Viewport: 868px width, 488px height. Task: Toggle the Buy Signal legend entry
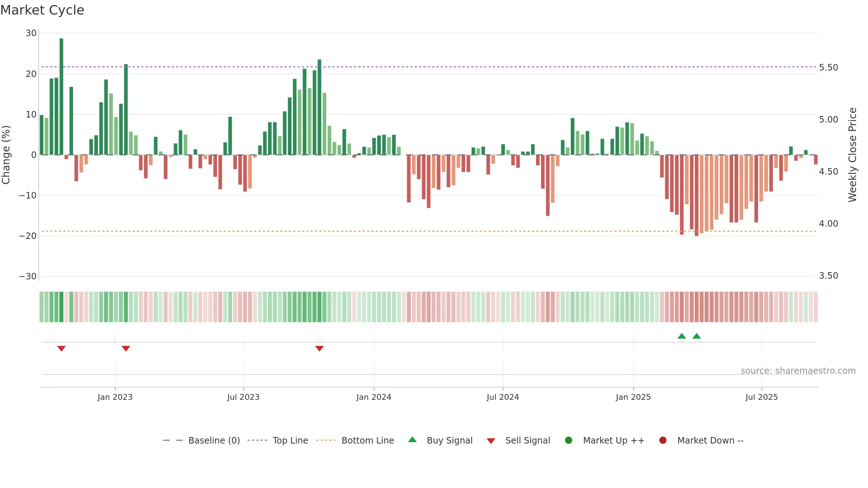click(440, 440)
